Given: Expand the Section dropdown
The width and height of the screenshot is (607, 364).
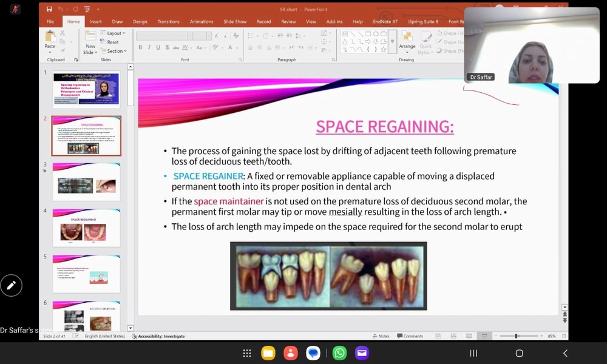Looking at the screenshot, I should tap(114, 51).
